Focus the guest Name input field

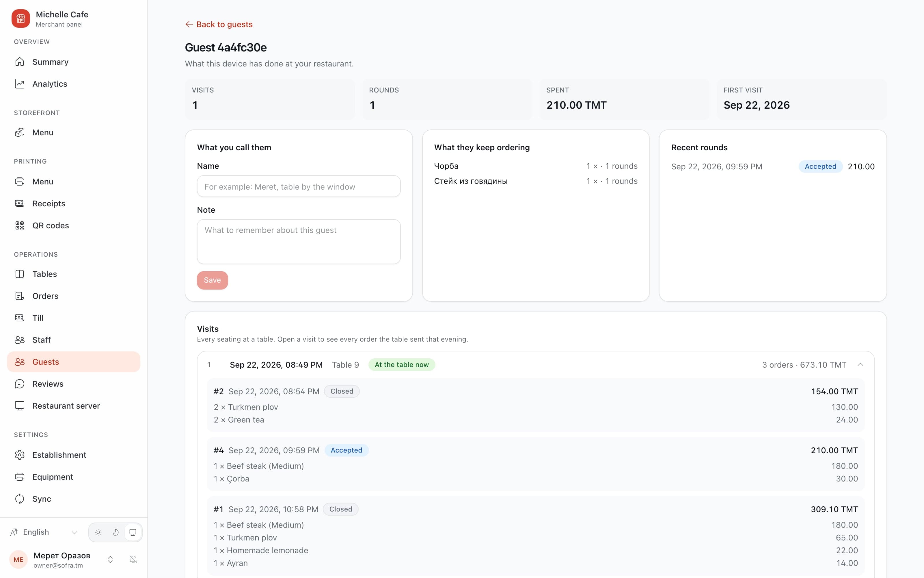pos(299,186)
